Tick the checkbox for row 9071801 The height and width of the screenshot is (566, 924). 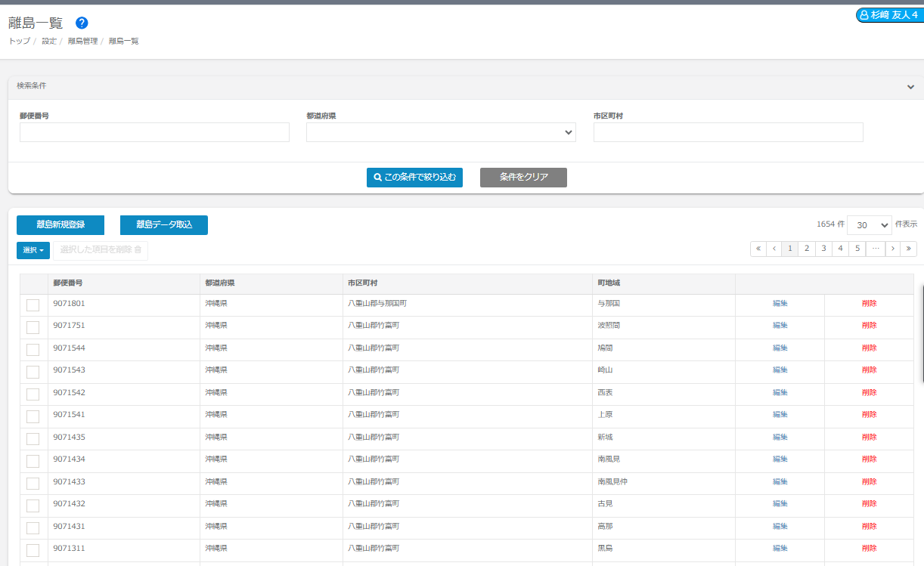[x=33, y=305]
